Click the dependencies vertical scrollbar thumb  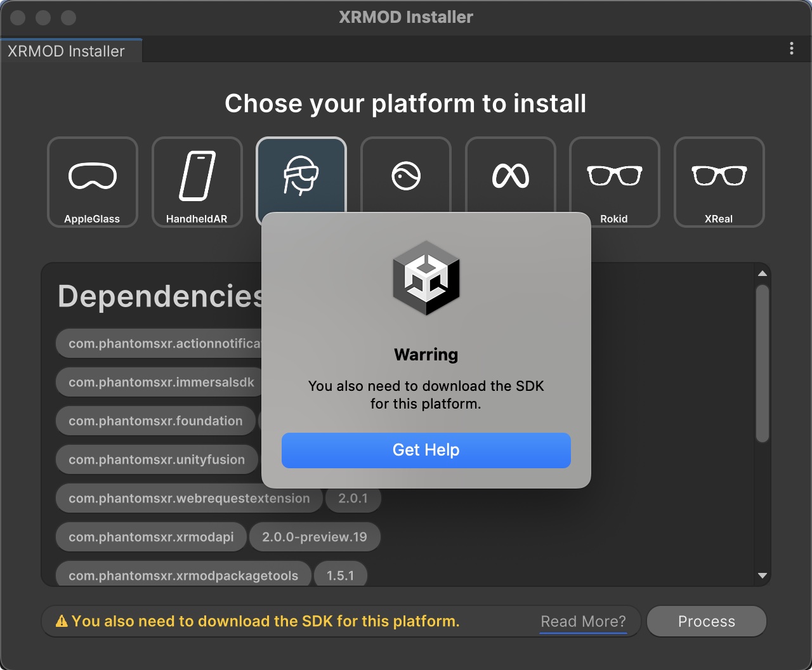point(763,364)
